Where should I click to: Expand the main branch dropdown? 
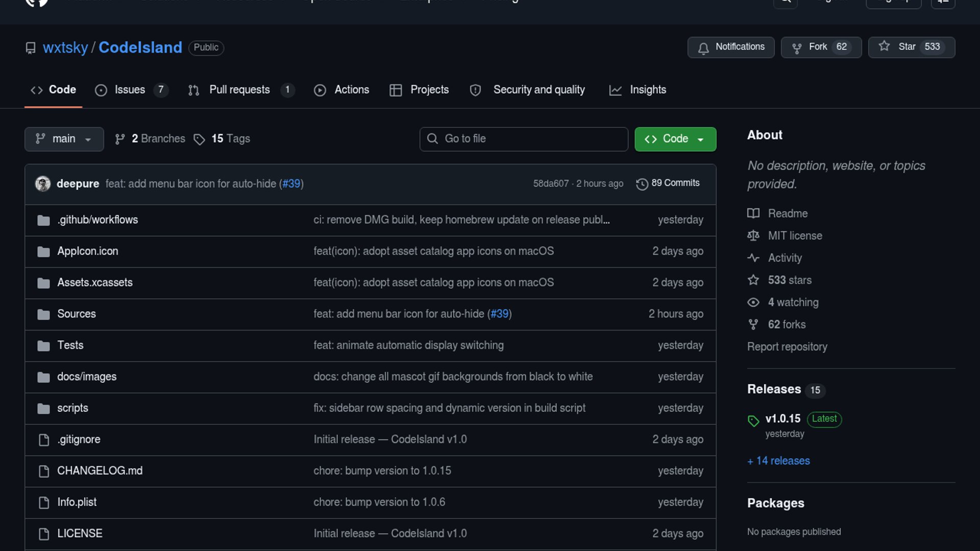click(x=64, y=139)
